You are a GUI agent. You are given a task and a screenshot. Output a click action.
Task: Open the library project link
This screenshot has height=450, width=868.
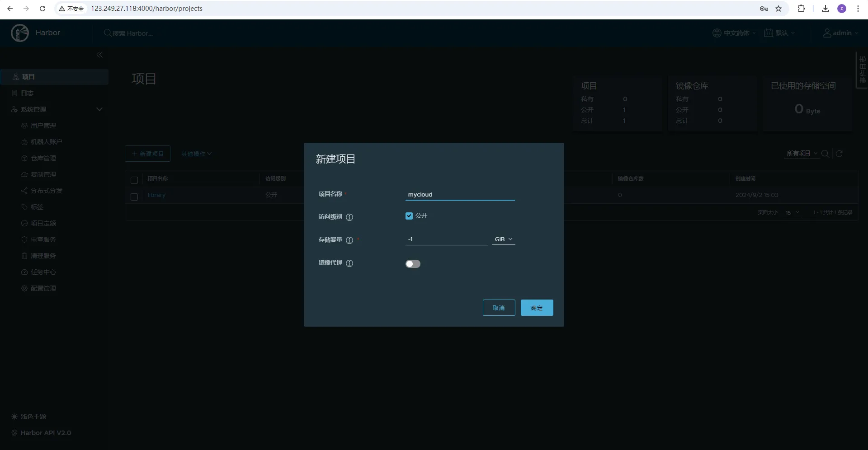point(156,195)
